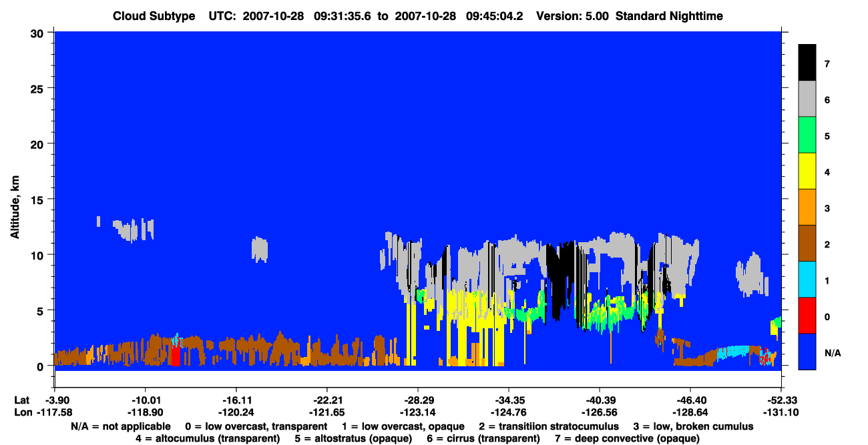Click the brown swatch labeled 2
This screenshot has width=868, height=445.
coord(807,243)
